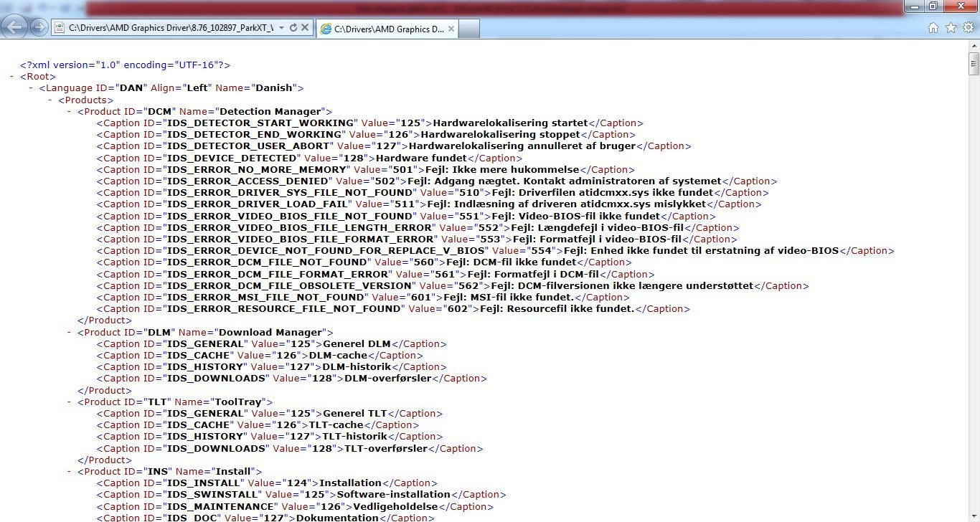This screenshot has height=522, width=980.
Task: Collapse the Language ID="DAN" node
Action: [x=31, y=88]
